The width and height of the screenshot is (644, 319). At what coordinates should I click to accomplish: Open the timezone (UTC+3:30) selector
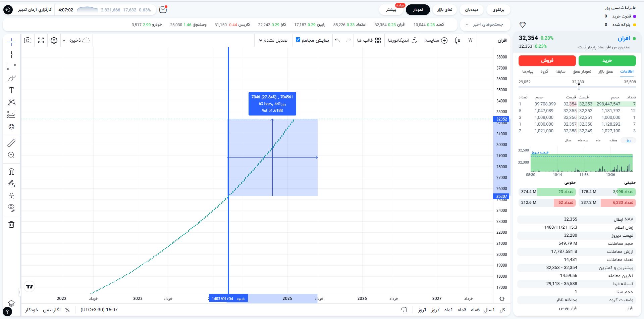click(x=99, y=310)
